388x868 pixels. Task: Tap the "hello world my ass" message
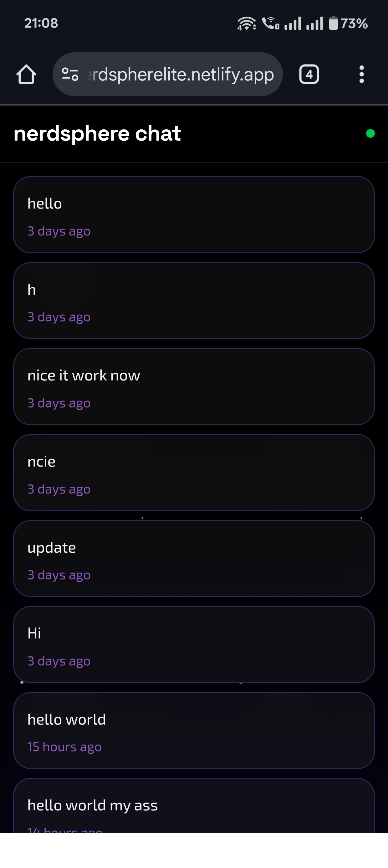[194, 807]
